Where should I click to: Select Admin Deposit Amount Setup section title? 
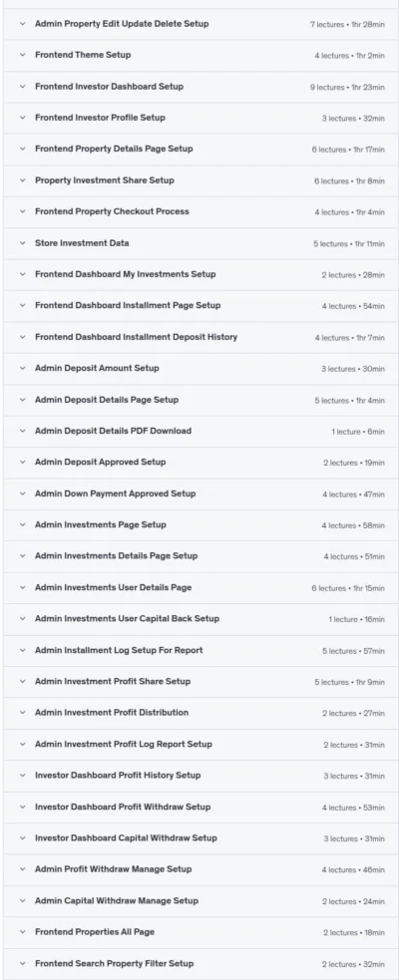point(97,368)
